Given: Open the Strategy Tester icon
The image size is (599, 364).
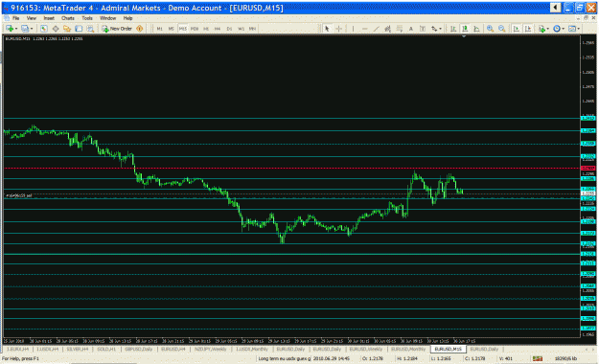Looking at the screenshot, I should point(90,29).
